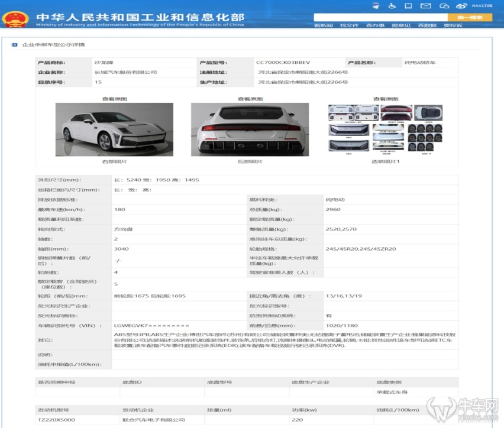Open the mobile version icon
The width and height of the screenshot is (504, 428).
click(x=408, y=5)
